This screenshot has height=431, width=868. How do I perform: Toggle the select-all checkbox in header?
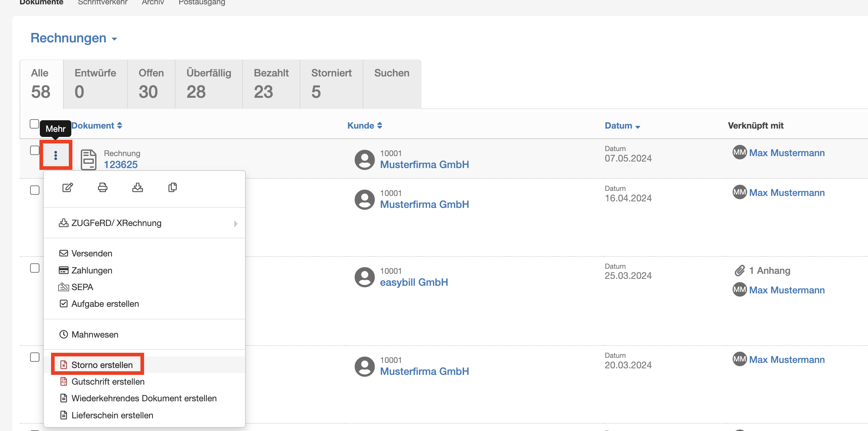34,124
